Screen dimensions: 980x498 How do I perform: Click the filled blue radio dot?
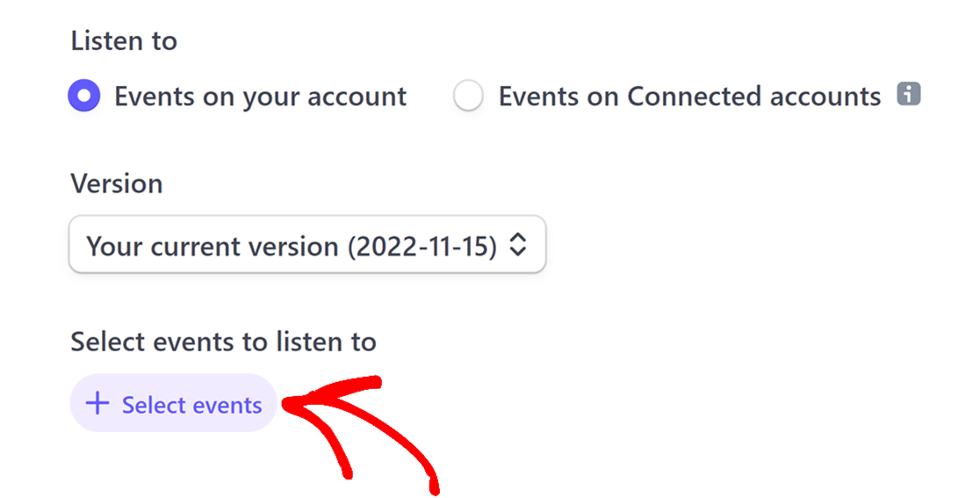85,96
